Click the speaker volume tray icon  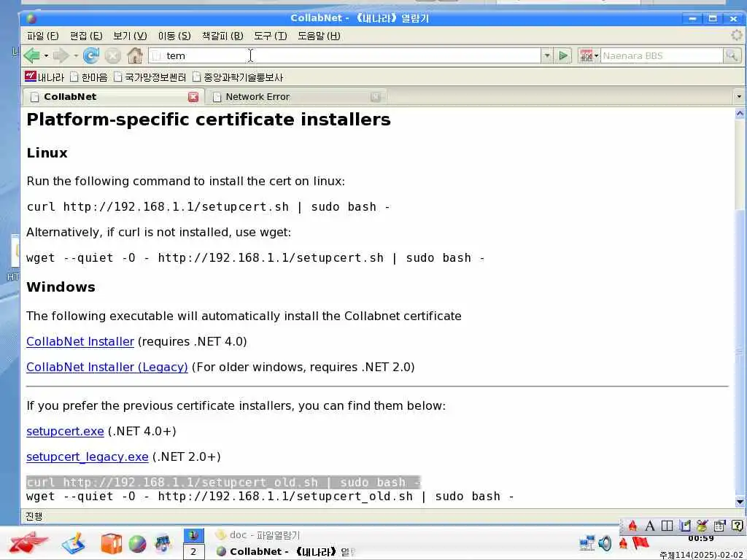point(605,542)
